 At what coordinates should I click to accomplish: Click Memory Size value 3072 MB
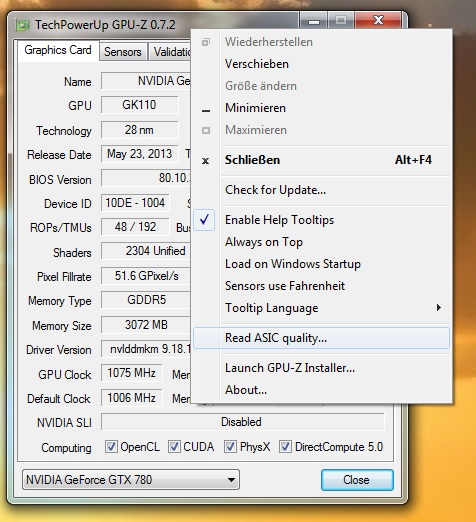click(x=146, y=325)
